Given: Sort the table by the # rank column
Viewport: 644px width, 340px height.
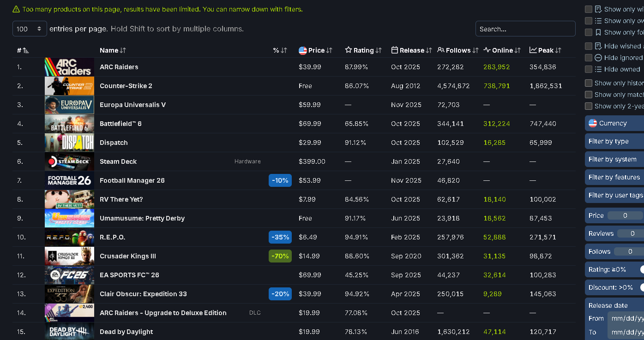Looking at the screenshot, I should [23, 50].
